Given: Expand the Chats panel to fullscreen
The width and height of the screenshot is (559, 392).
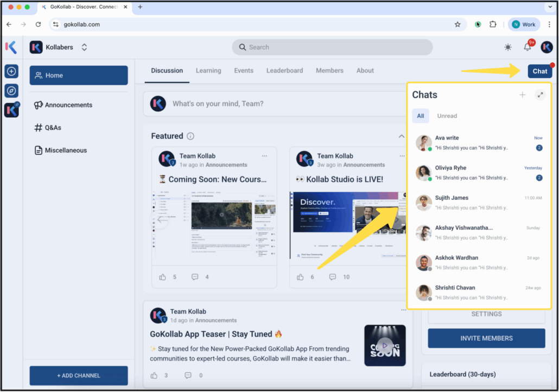Looking at the screenshot, I should [540, 95].
